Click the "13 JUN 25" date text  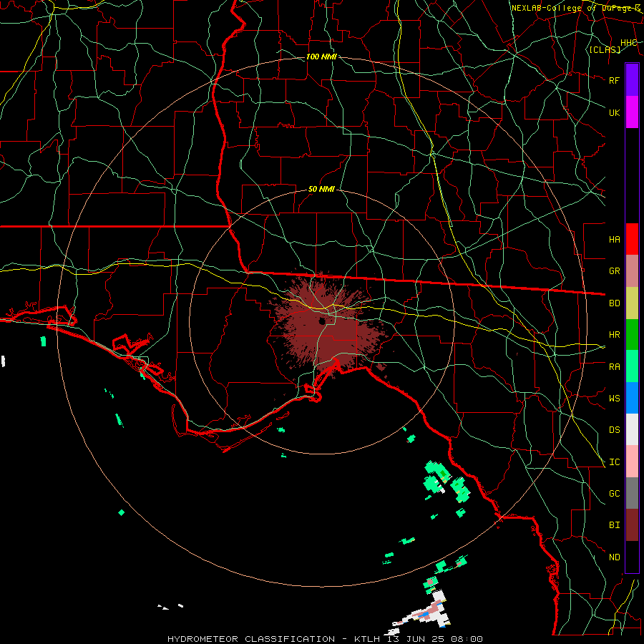(x=415, y=639)
